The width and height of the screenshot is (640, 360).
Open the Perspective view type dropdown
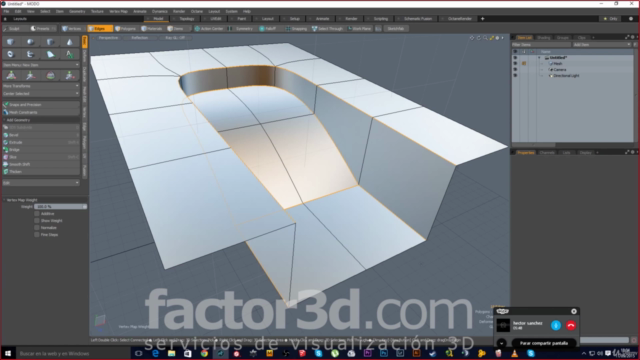pos(108,38)
